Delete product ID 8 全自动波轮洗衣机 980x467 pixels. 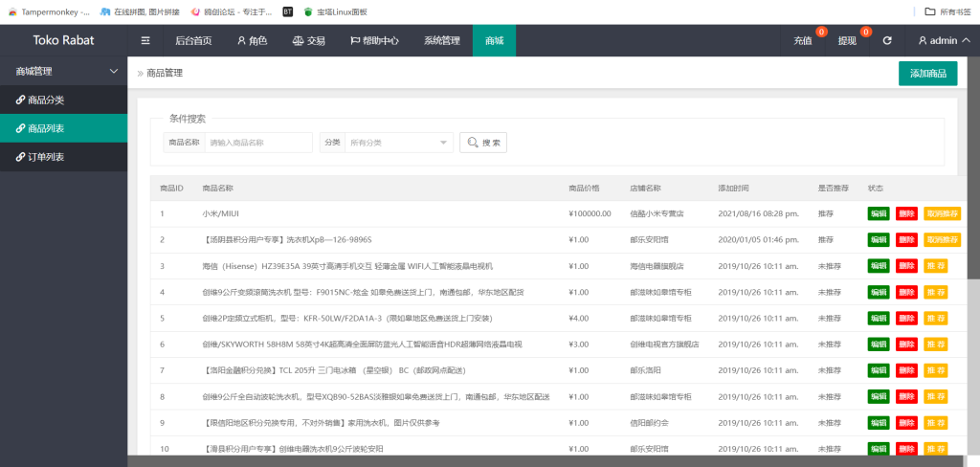point(907,397)
